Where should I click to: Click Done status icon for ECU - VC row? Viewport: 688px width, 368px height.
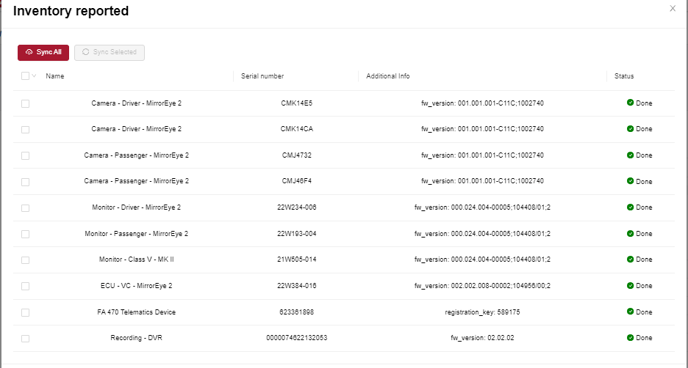click(630, 285)
